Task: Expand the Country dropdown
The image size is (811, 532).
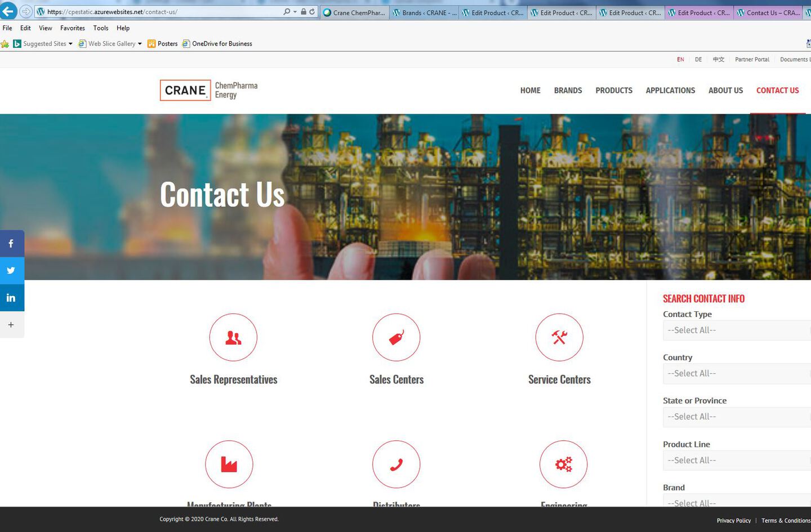Action: click(736, 374)
